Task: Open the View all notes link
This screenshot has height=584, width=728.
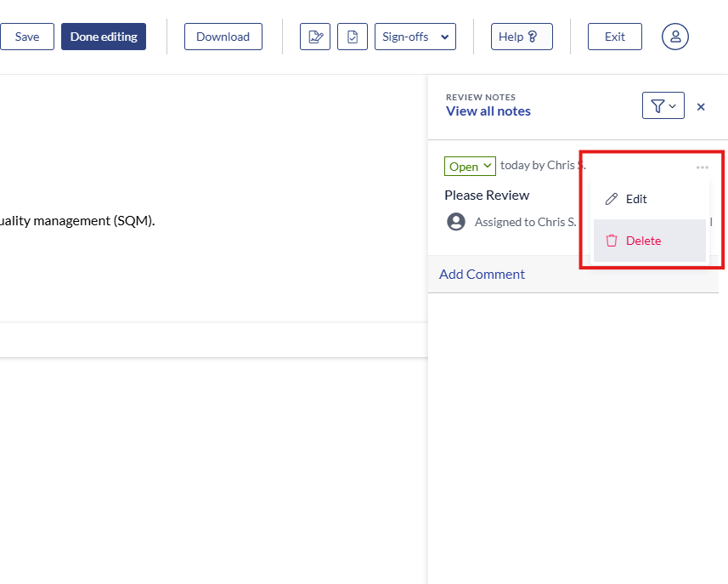Action: click(488, 111)
